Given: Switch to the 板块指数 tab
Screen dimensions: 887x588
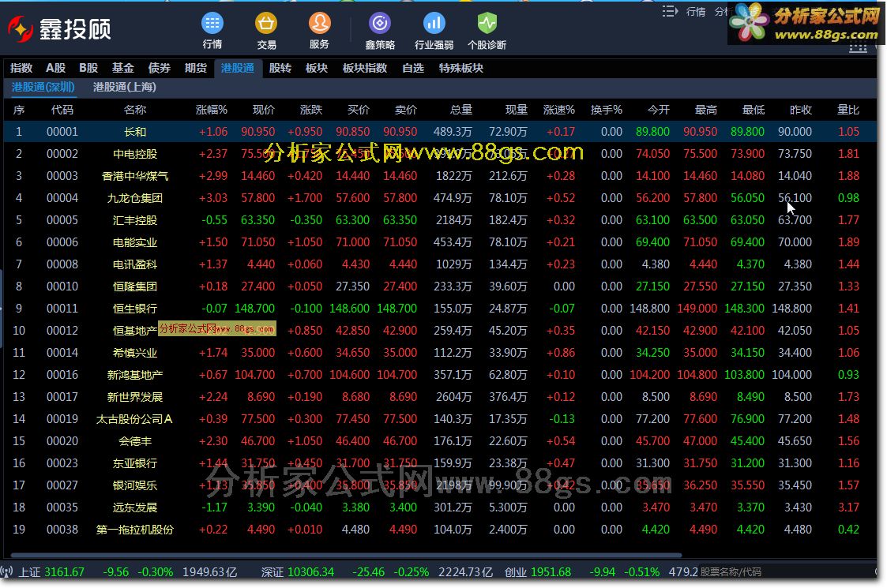Looking at the screenshot, I should tap(365, 68).
